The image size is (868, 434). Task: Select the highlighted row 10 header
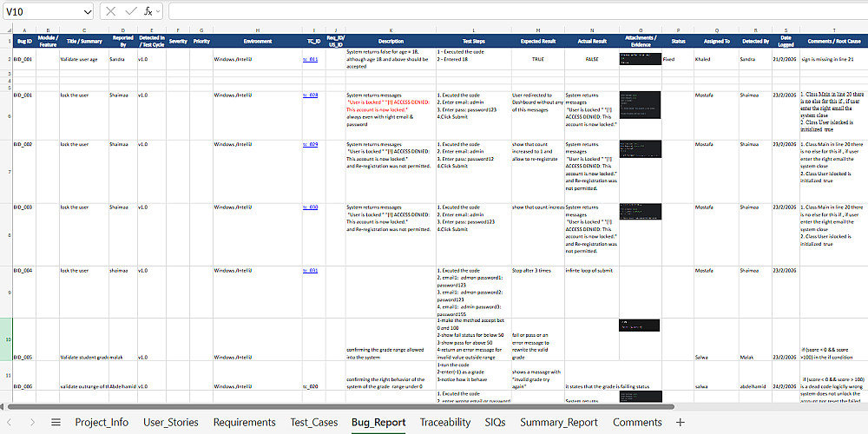[x=9, y=339]
